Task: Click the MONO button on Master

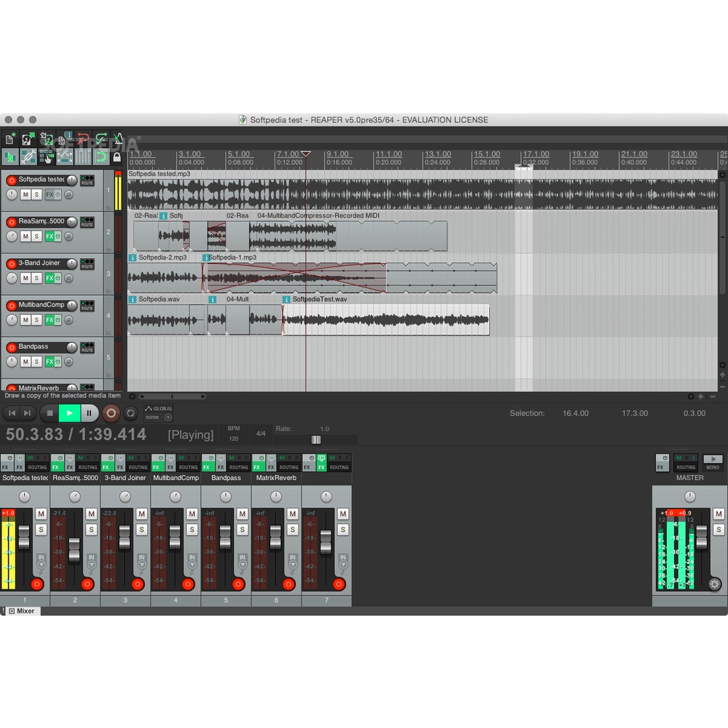Action: (712, 463)
